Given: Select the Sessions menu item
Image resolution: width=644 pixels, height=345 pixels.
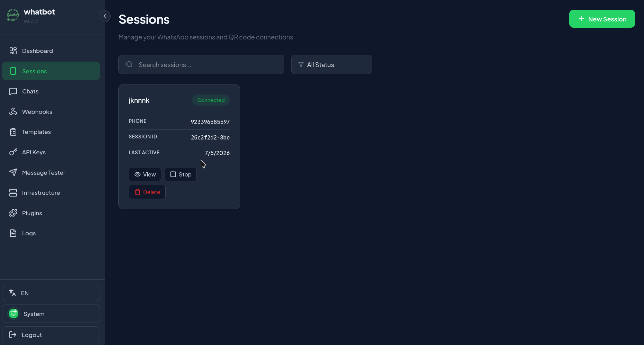Looking at the screenshot, I should (x=51, y=71).
